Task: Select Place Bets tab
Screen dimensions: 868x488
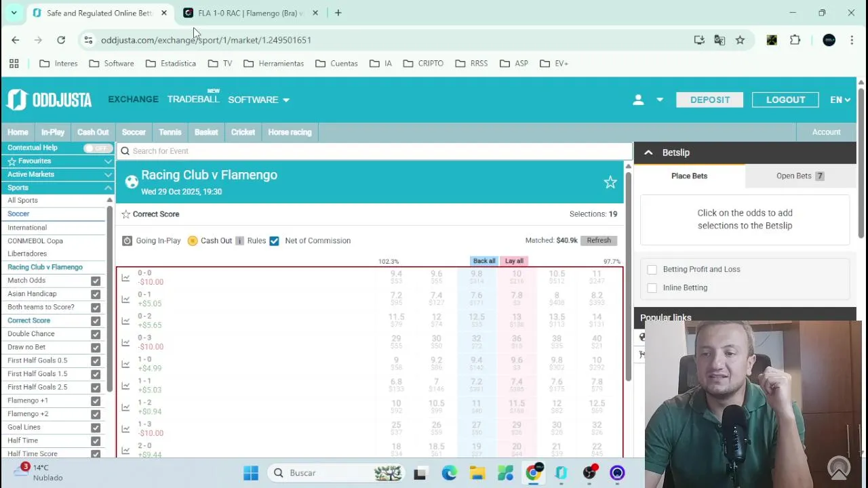Action: [689, 176]
